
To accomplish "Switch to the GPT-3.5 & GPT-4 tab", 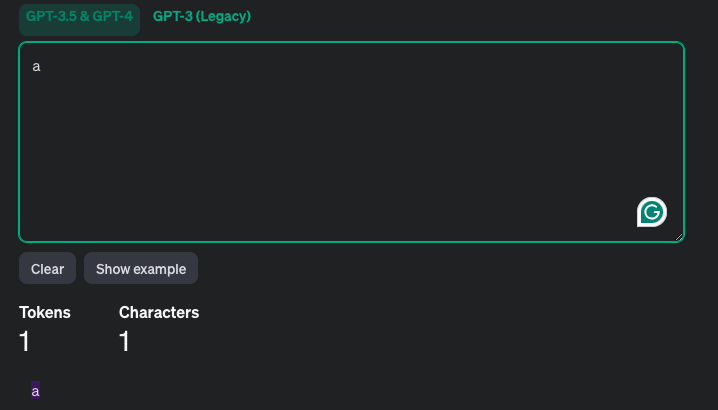I will (x=79, y=17).
